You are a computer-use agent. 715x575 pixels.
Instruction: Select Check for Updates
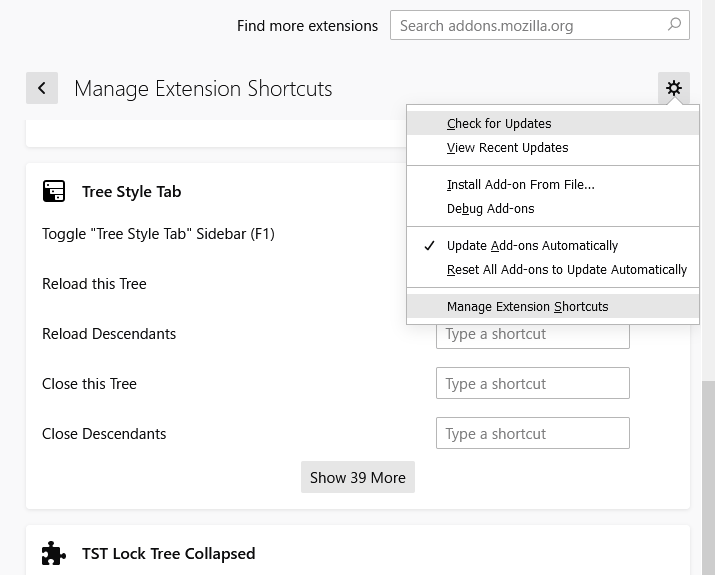(553, 124)
